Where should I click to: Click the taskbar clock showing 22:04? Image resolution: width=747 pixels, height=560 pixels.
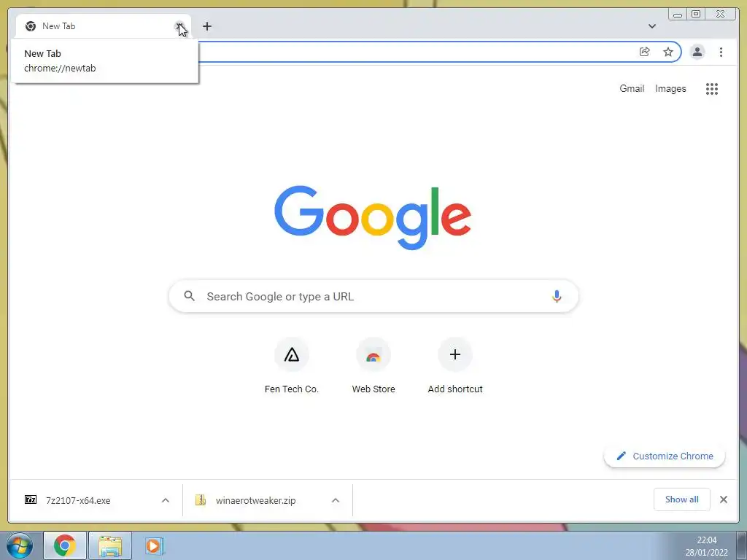coord(706,546)
